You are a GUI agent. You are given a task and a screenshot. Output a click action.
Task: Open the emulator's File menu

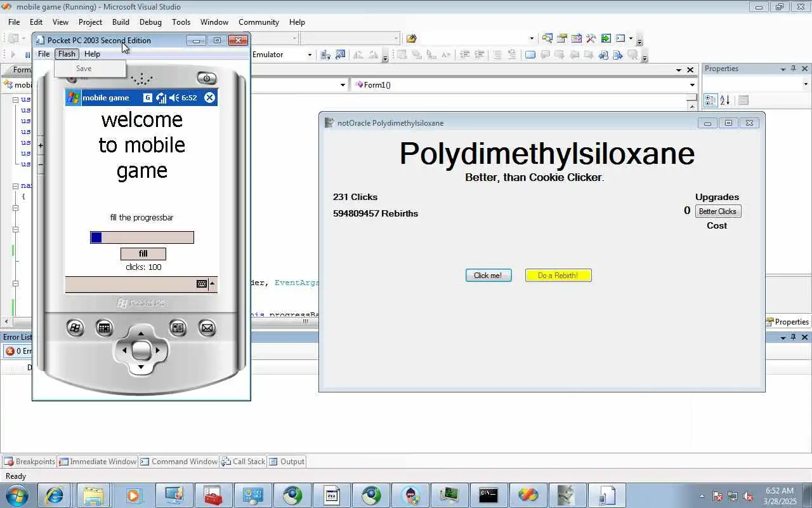tap(44, 54)
